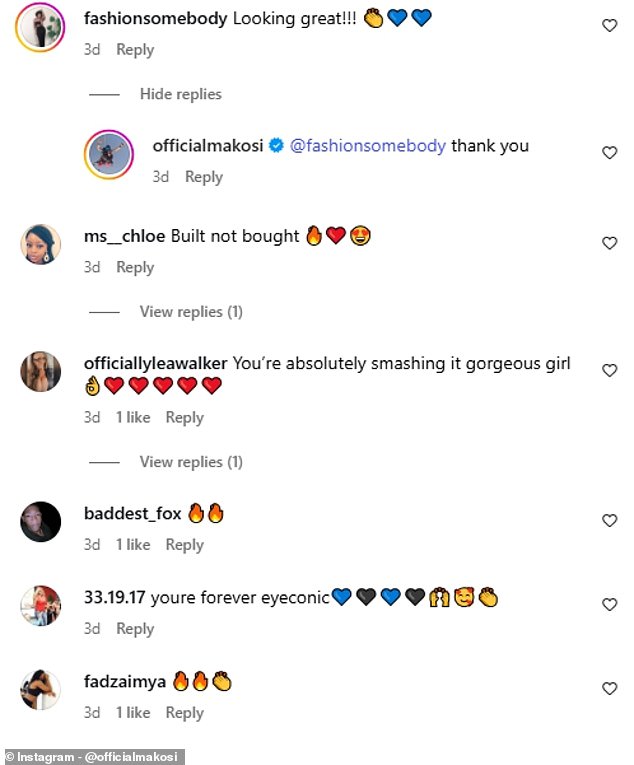634x765 pixels.
Task: Open officiallyleawalker's profile avatar
Action: [41, 371]
